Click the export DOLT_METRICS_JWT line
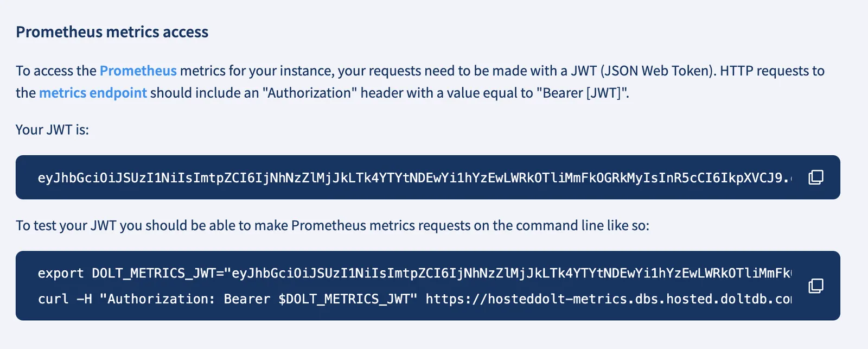 (x=271, y=273)
